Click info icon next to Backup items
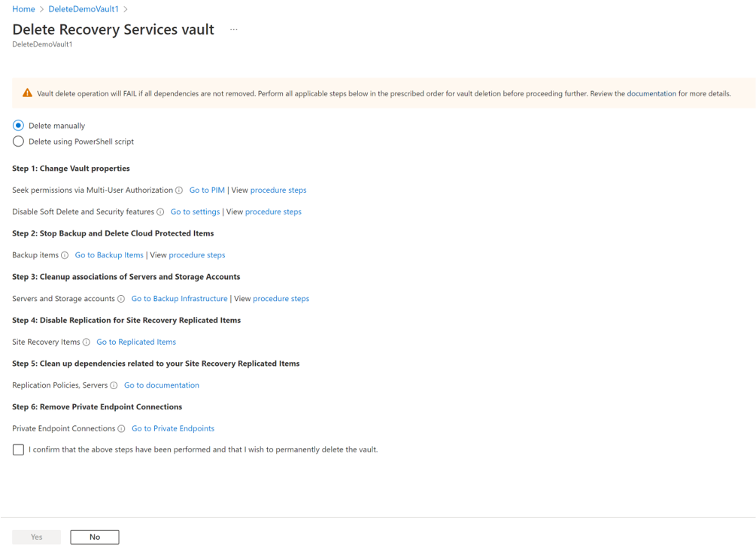756x551 pixels. pyautogui.click(x=65, y=254)
